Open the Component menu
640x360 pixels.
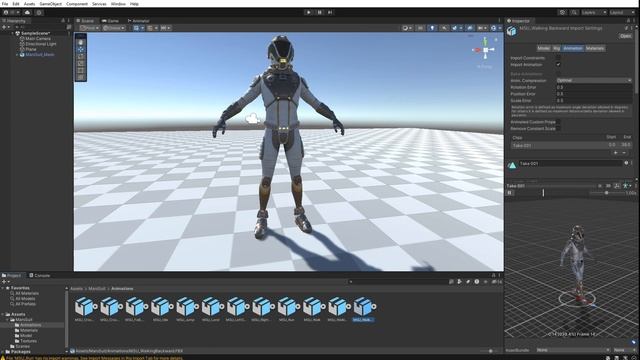point(77,4)
